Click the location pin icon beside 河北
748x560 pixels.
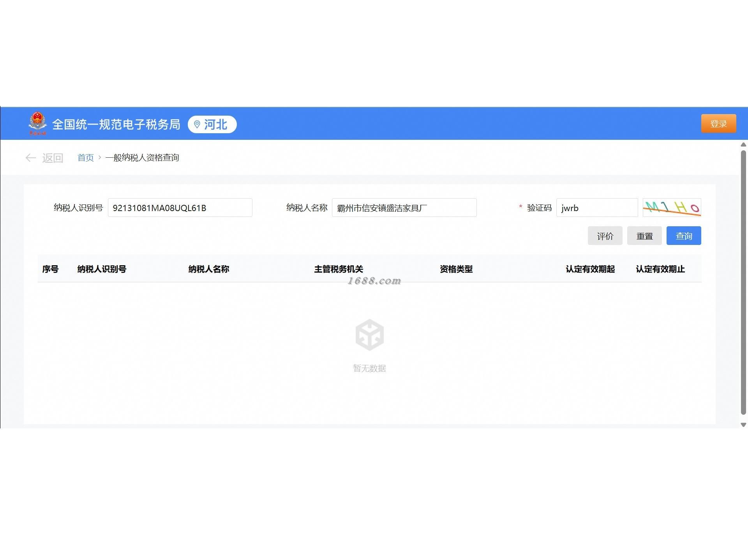tap(197, 124)
